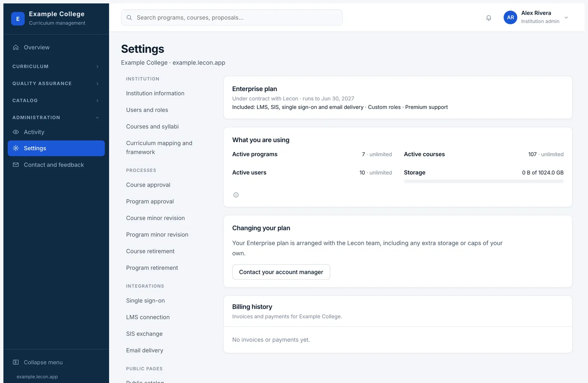This screenshot has width=588, height=383.
Task: Focus the search programs input field
Action: (232, 17)
